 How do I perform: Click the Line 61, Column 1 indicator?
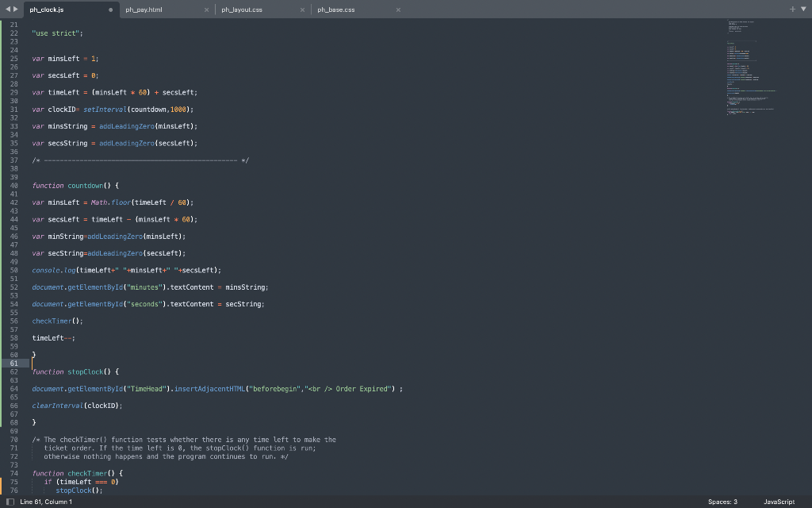[x=46, y=502]
